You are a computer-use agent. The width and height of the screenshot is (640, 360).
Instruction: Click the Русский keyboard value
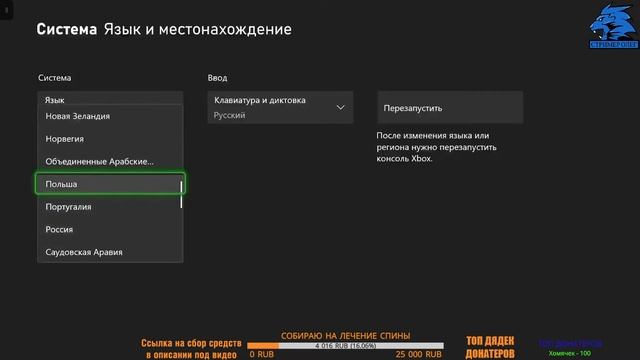pos(229,116)
